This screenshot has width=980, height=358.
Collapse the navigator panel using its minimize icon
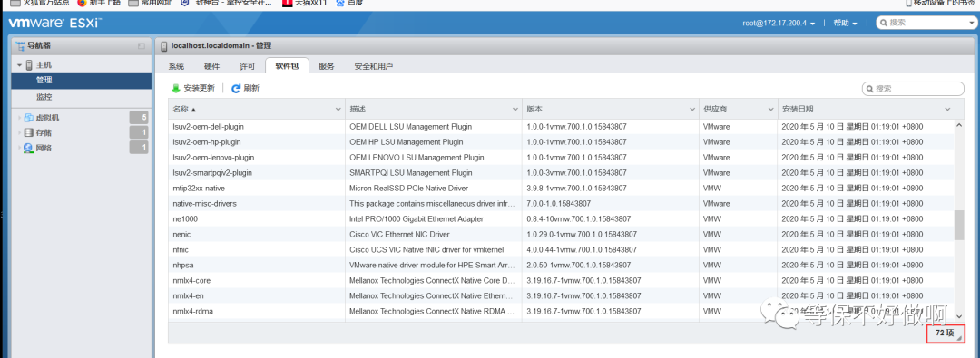(x=142, y=46)
